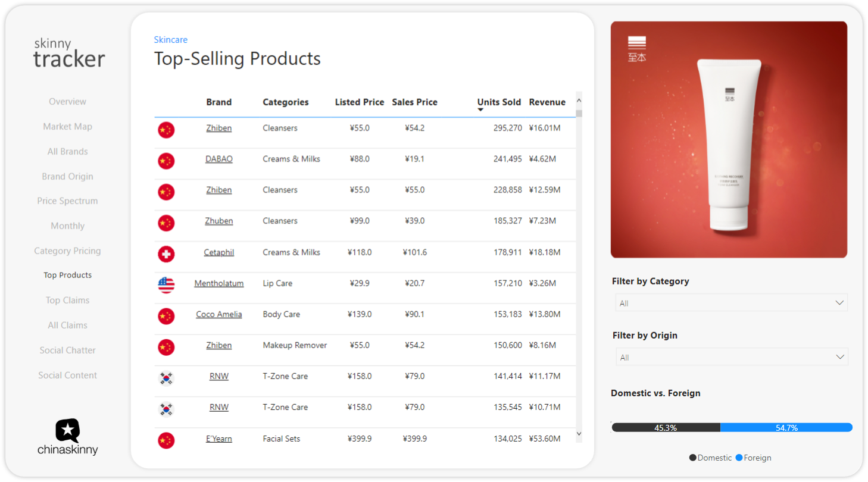
Task: Click the Switzerland flag beside Cetaphil
Action: pos(166,254)
